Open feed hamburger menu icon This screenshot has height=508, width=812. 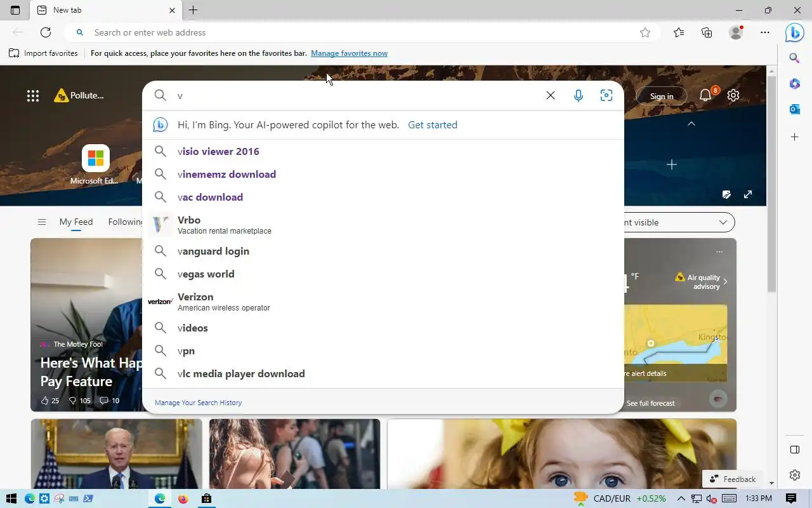[42, 222]
